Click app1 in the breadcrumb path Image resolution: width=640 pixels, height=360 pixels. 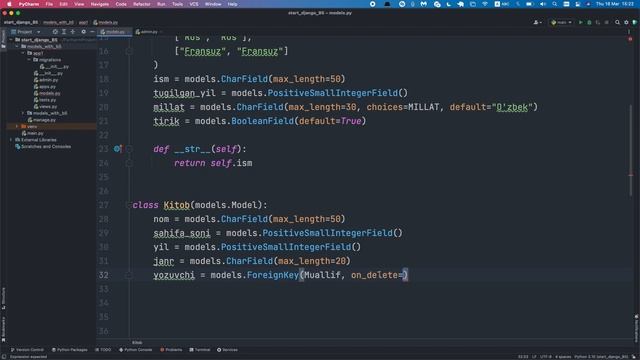(x=83, y=22)
